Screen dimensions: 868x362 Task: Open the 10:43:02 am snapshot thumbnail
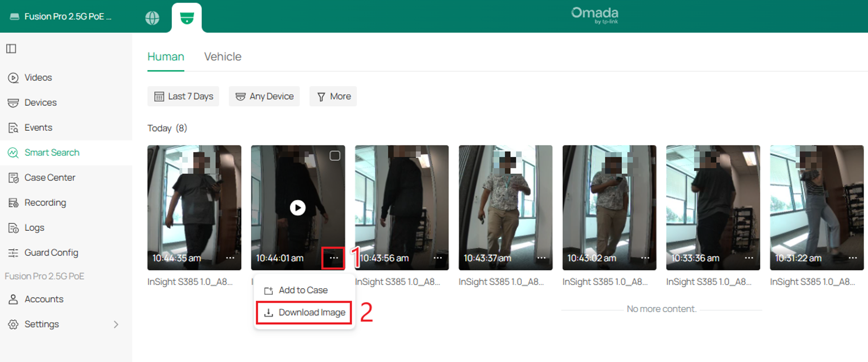pyautogui.click(x=609, y=208)
